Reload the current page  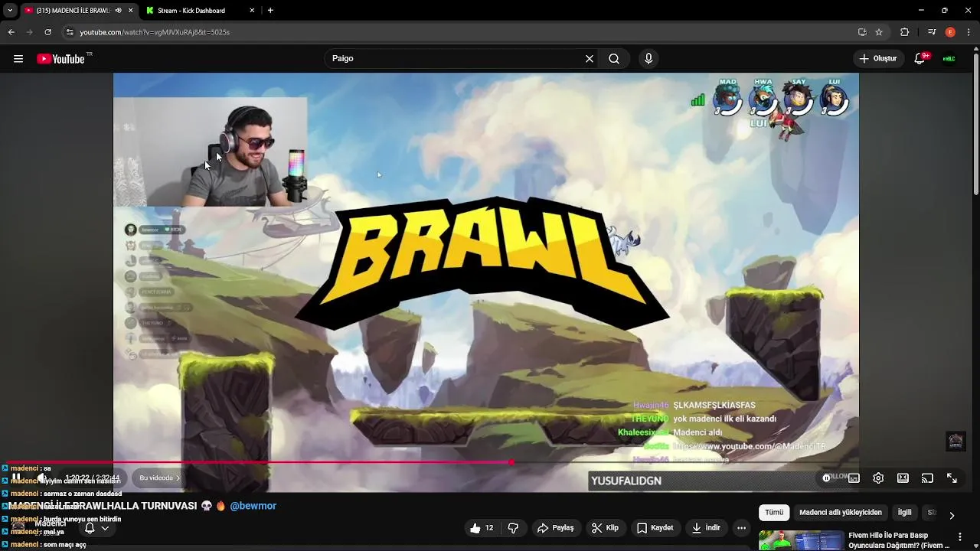(47, 32)
